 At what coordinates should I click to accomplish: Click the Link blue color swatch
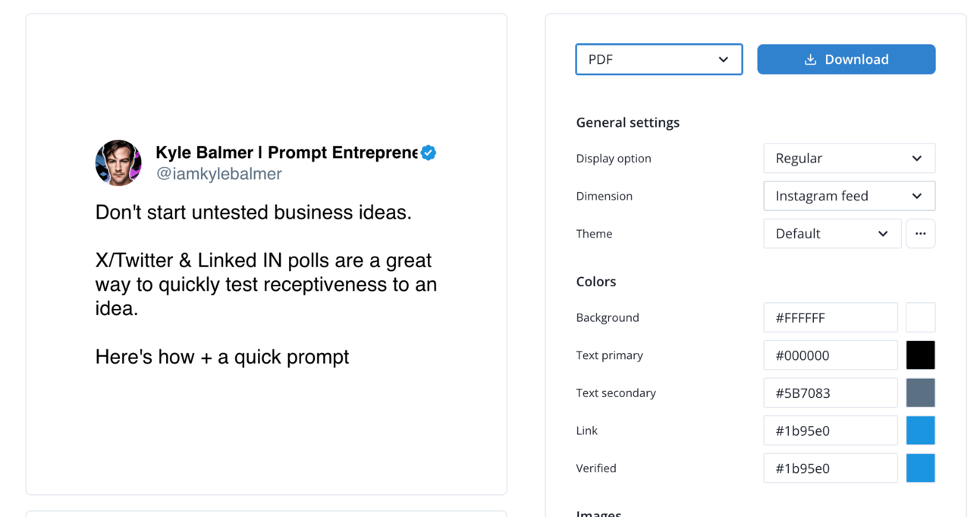[x=920, y=430]
